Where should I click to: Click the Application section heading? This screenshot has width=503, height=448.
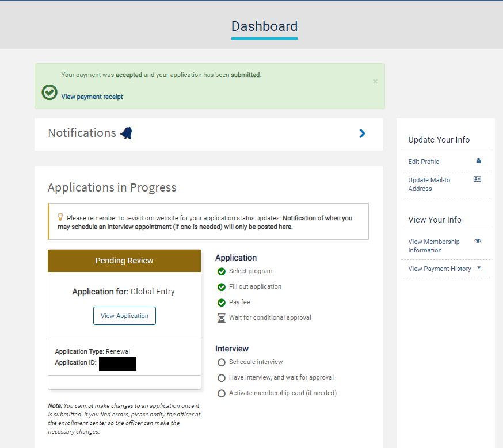point(236,258)
